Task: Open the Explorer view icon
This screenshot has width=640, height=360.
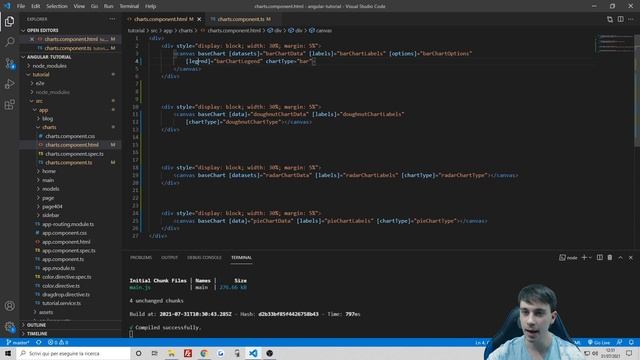Action: [x=9, y=21]
